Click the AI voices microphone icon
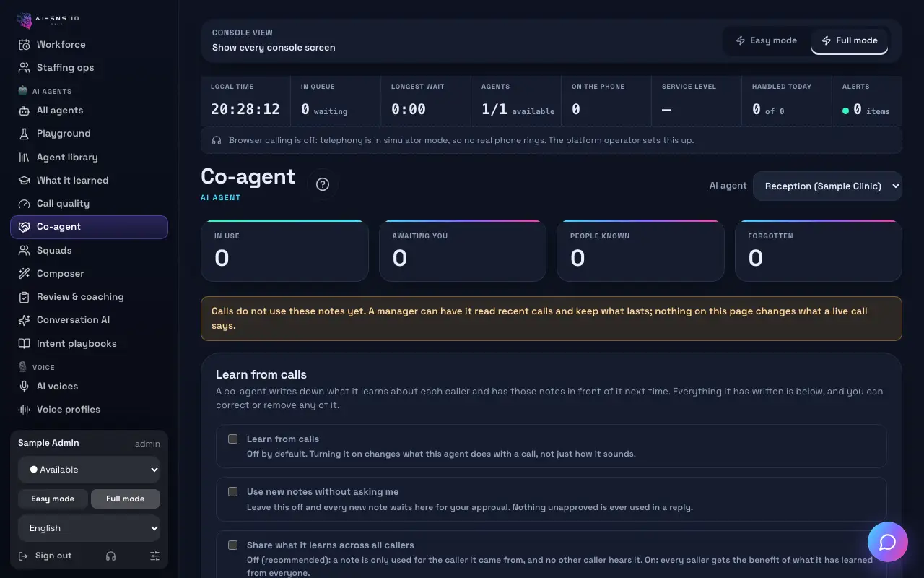The image size is (924, 578). 25,387
